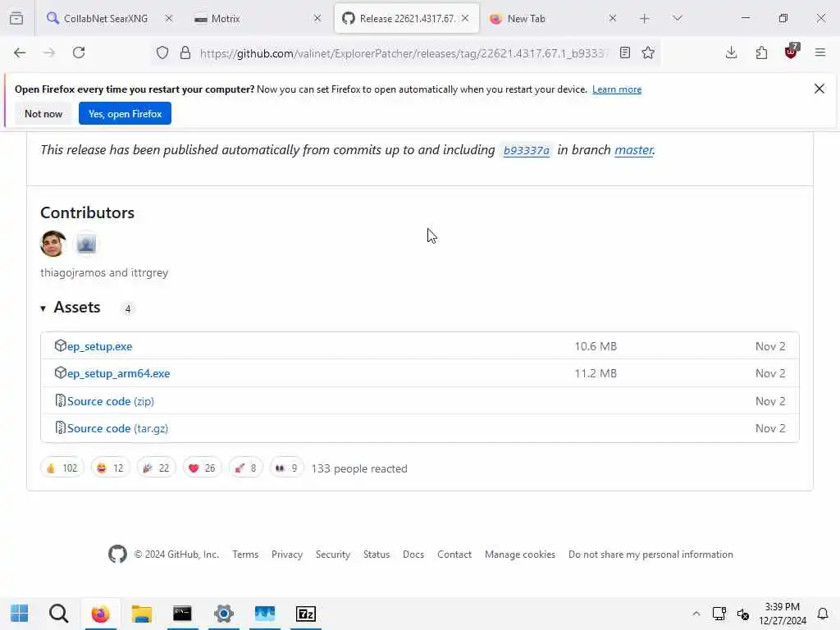Open commit b93337a link
The height and width of the screenshot is (630, 840).
526,151
